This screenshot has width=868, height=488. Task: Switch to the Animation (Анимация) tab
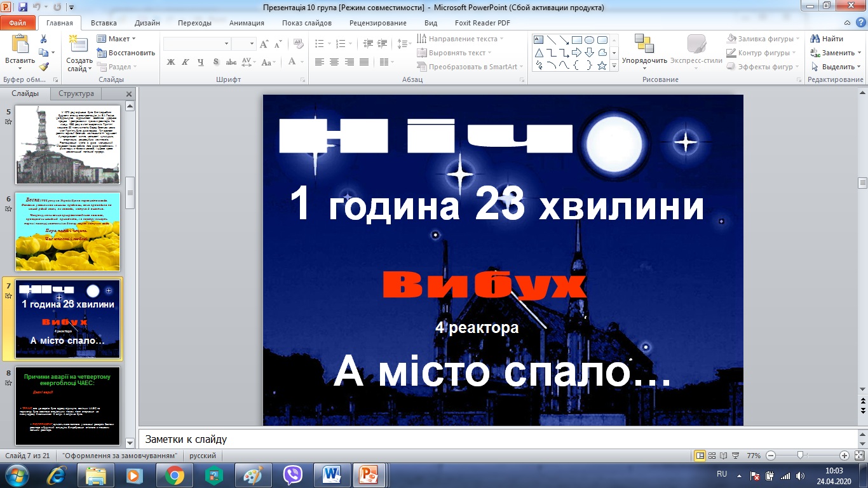(247, 23)
